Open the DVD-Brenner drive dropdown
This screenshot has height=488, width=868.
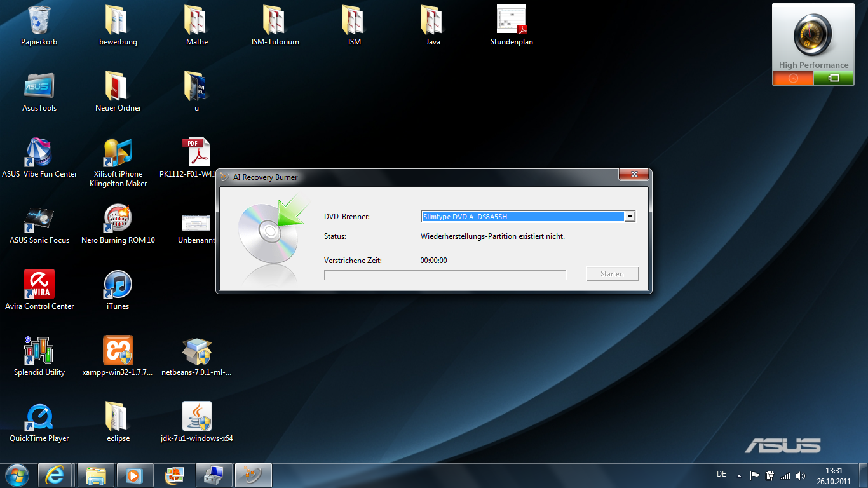pos(630,217)
